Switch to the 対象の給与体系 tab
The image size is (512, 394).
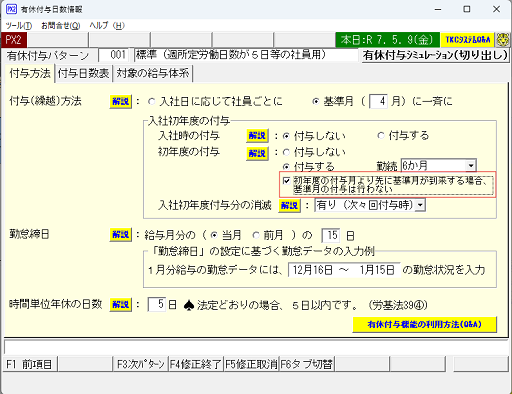click(x=153, y=73)
